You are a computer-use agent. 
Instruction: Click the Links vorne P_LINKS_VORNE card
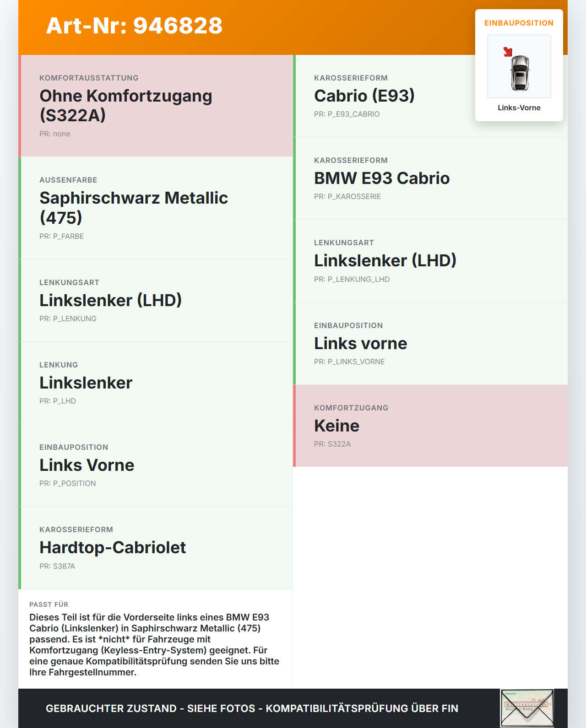click(430, 344)
